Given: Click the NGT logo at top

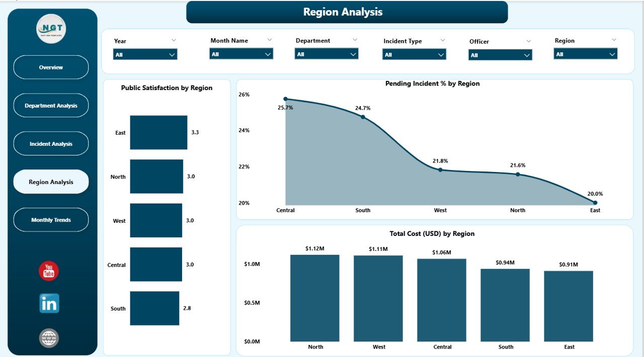Looking at the screenshot, I should (52, 29).
